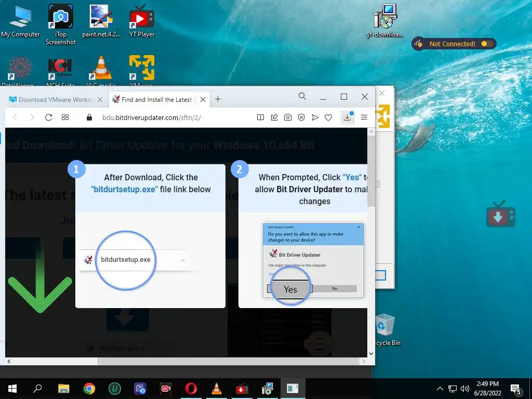
Task: Open VMware desktop shortcut
Action: coord(141,71)
